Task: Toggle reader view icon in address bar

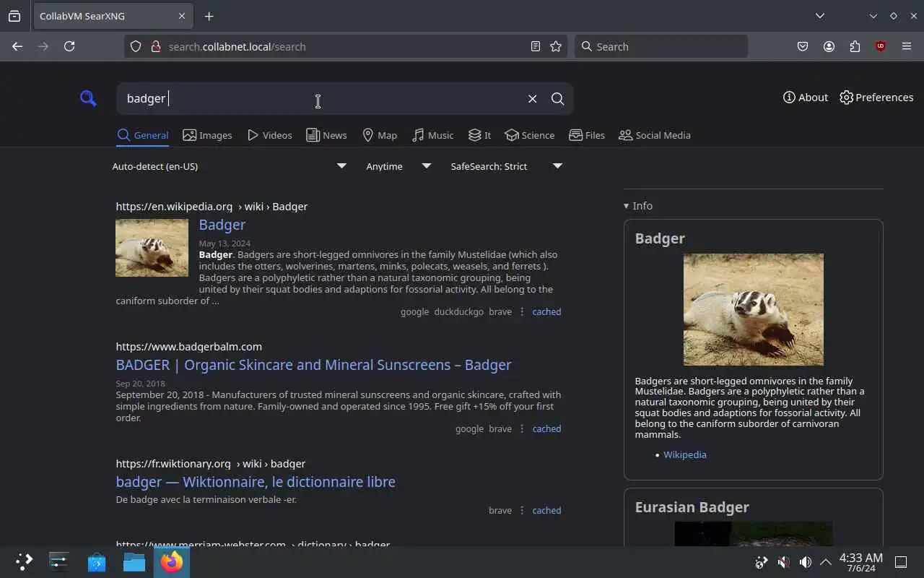Action: coord(536,46)
